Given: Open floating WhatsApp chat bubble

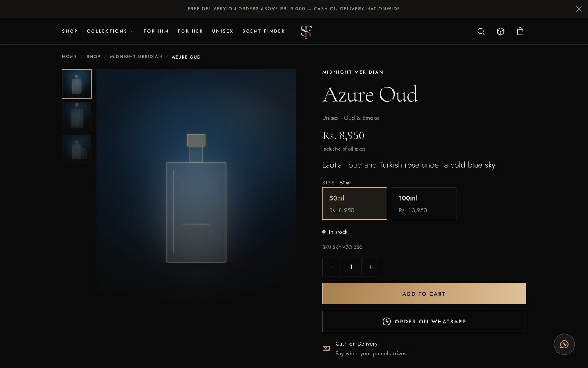Looking at the screenshot, I should (564, 344).
